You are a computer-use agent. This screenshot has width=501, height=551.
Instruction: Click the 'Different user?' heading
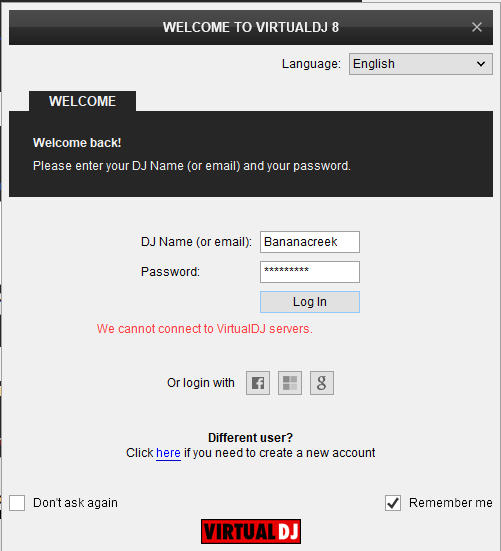250,437
